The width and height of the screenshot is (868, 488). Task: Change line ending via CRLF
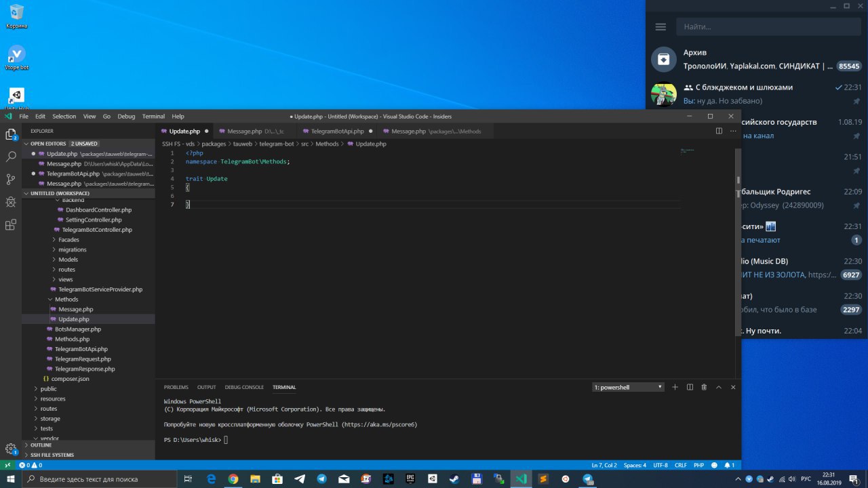(681, 466)
